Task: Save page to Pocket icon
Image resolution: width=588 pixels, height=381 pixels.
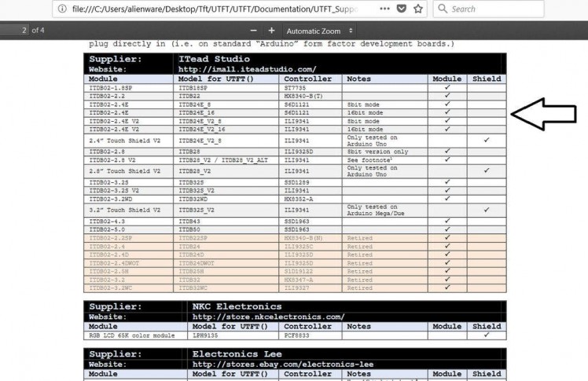Action: pyautogui.click(x=402, y=9)
